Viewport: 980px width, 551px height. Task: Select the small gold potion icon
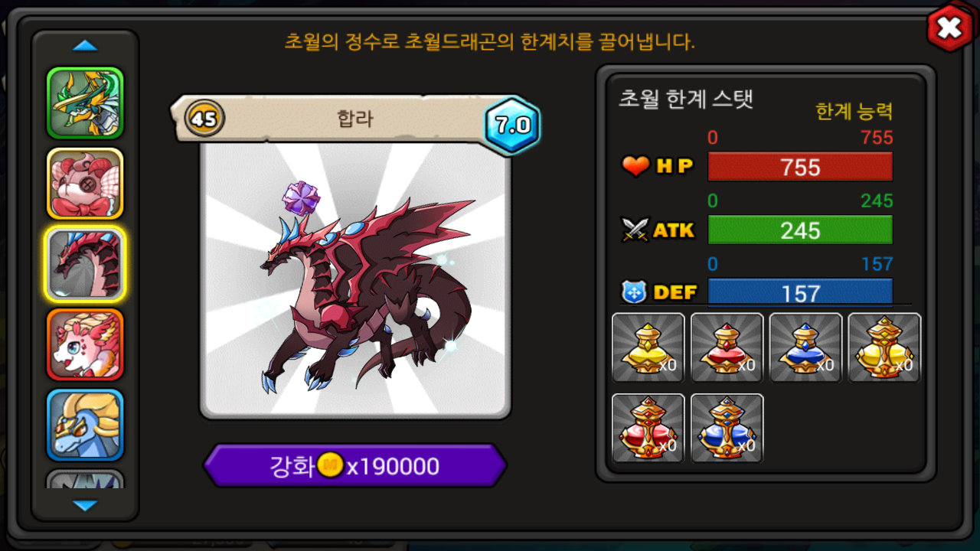point(648,347)
